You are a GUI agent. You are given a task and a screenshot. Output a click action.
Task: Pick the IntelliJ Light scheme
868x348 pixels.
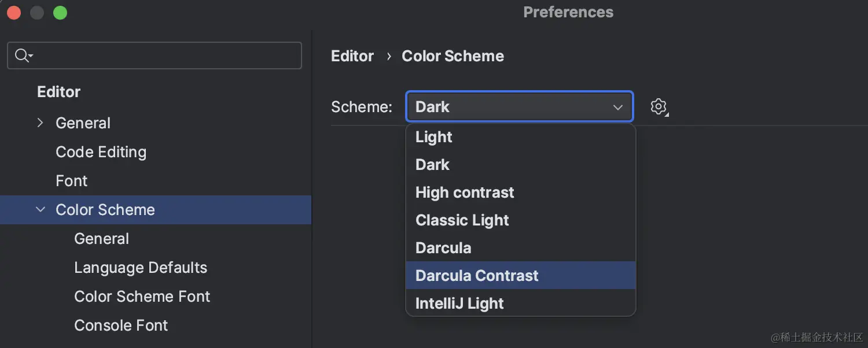(x=459, y=303)
